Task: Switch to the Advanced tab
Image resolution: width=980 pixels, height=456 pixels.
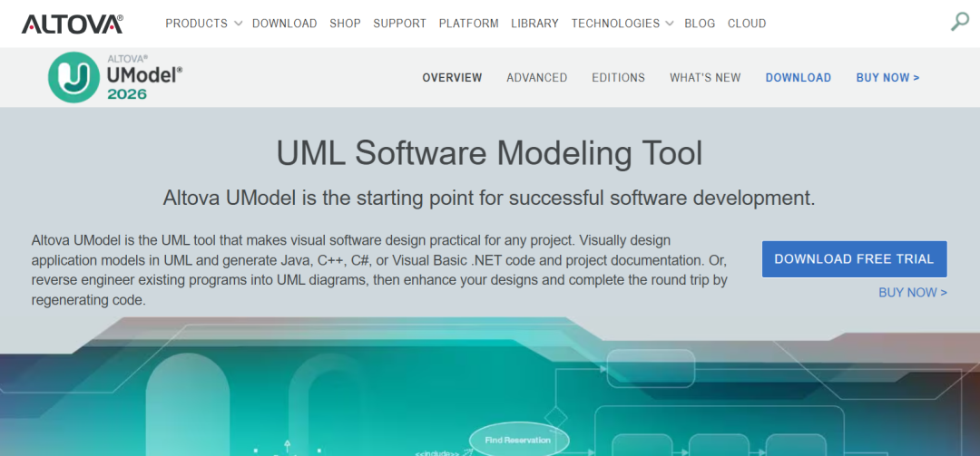Action: pyautogui.click(x=537, y=77)
